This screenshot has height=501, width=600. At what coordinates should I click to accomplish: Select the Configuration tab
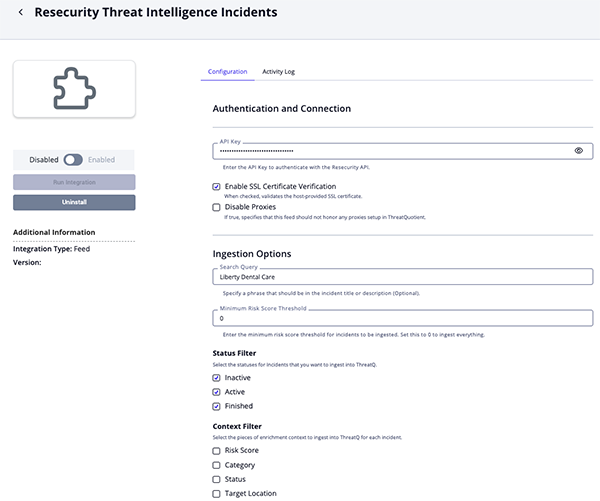(227, 72)
